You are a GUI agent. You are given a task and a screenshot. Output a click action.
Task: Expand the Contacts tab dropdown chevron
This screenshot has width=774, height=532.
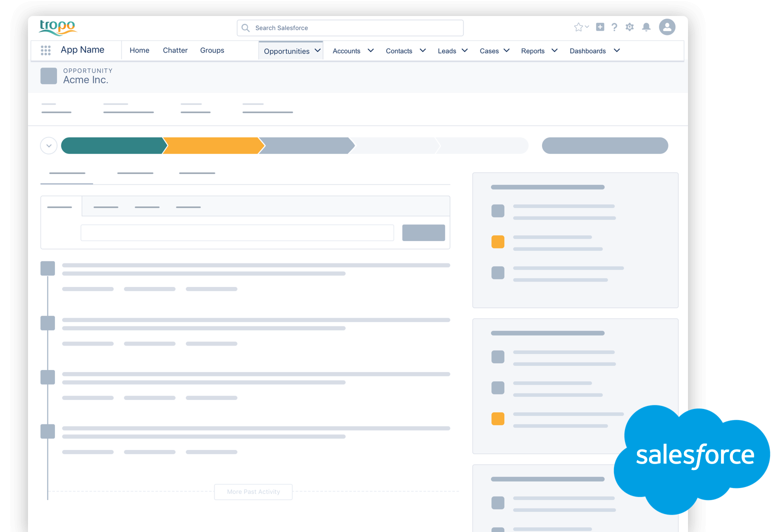pos(422,50)
